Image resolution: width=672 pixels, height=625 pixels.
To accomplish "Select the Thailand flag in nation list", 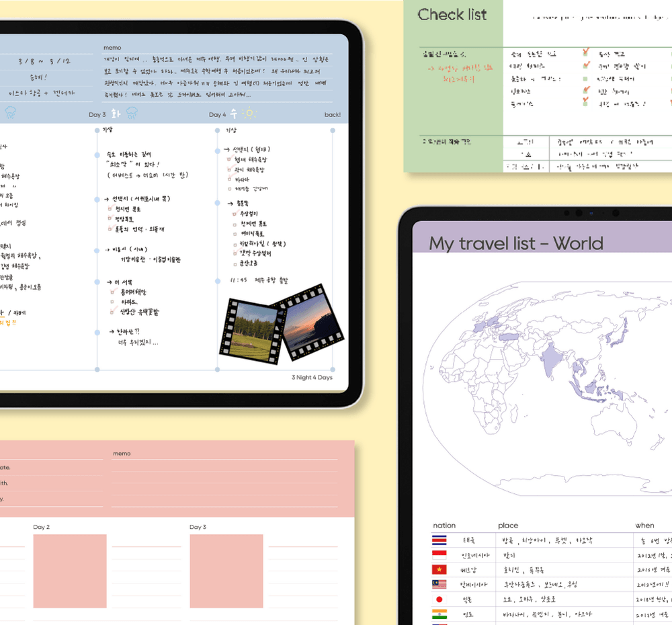I will (x=439, y=540).
